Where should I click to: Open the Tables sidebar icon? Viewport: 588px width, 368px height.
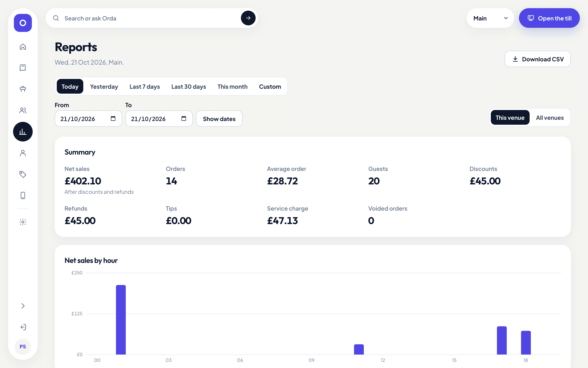[x=23, y=89]
